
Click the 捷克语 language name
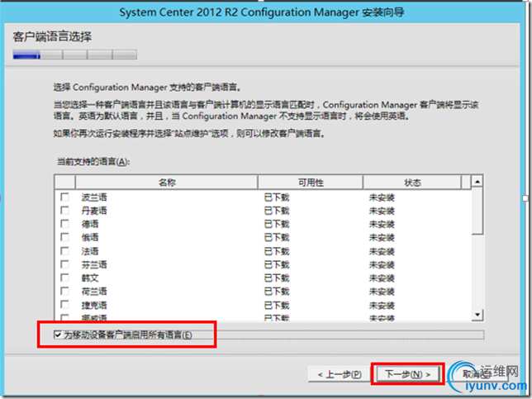click(94, 305)
